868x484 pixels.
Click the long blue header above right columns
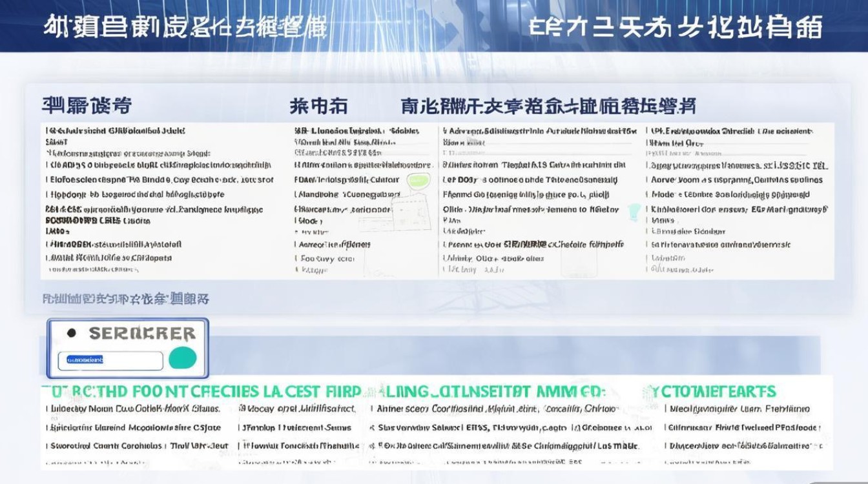pyautogui.click(x=548, y=106)
